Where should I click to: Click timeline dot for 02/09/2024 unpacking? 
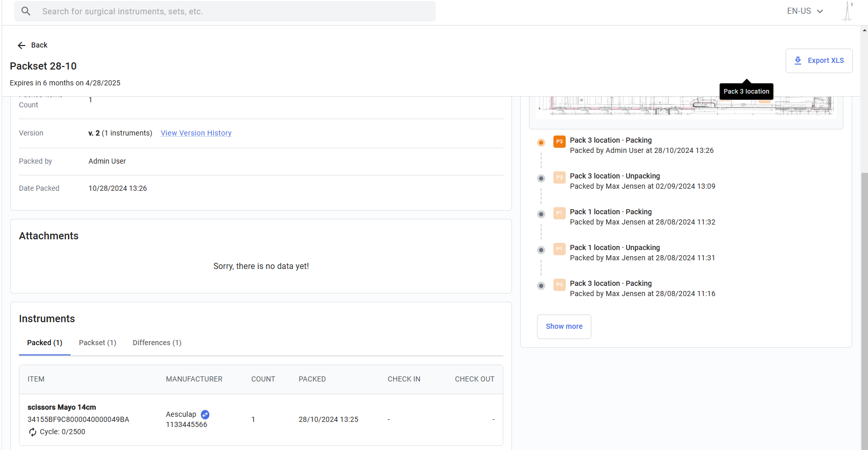pos(541,178)
